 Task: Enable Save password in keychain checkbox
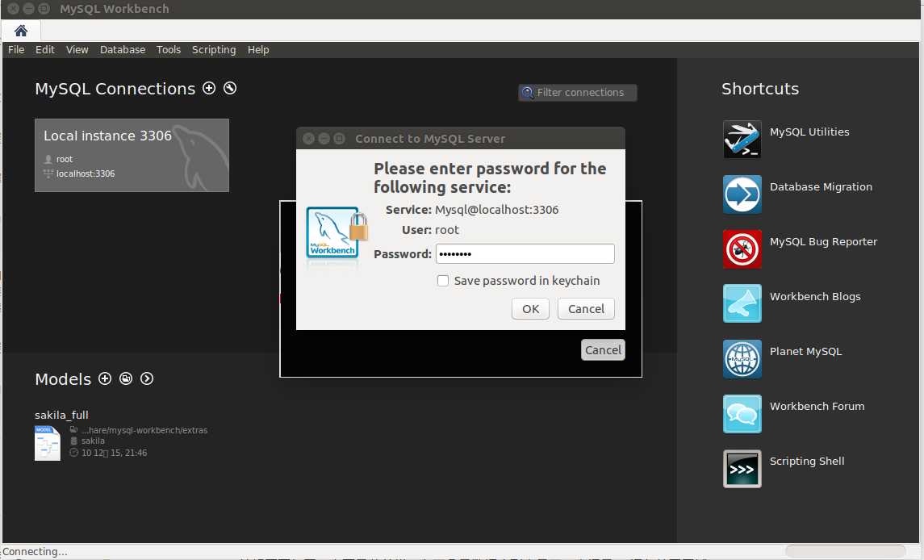(443, 281)
